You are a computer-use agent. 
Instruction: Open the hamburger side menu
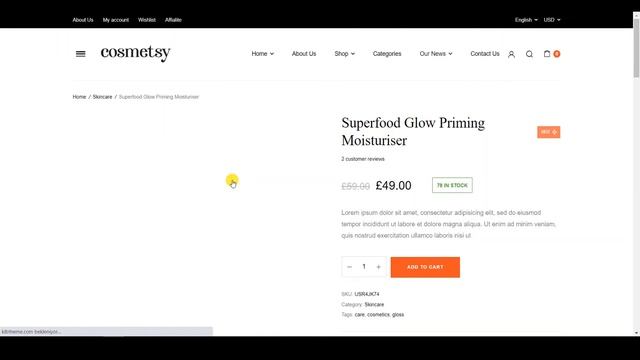[x=80, y=54]
